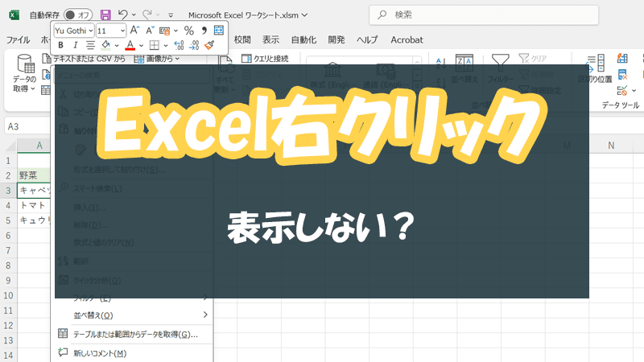
Task: Open the font size 11 dropdown
Action: tap(111, 31)
